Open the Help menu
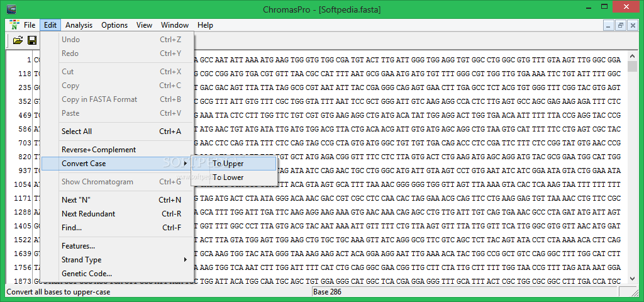This screenshot has height=302, width=644. point(205,25)
